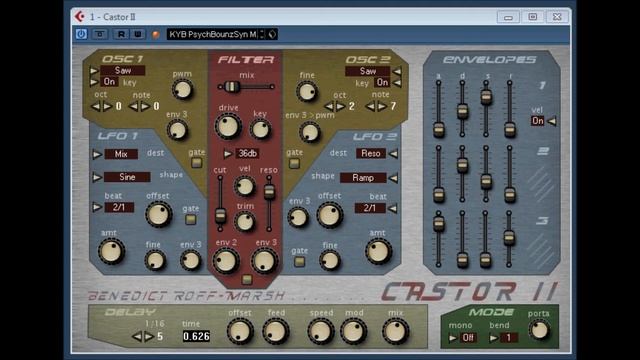Click the LFO 1 env 3 knob

pyautogui.click(x=190, y=261)
